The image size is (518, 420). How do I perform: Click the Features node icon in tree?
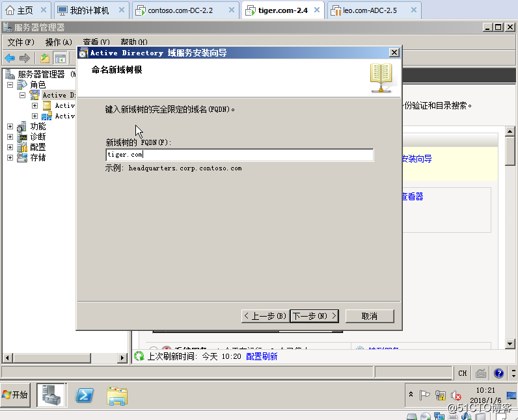coord(22,126)
